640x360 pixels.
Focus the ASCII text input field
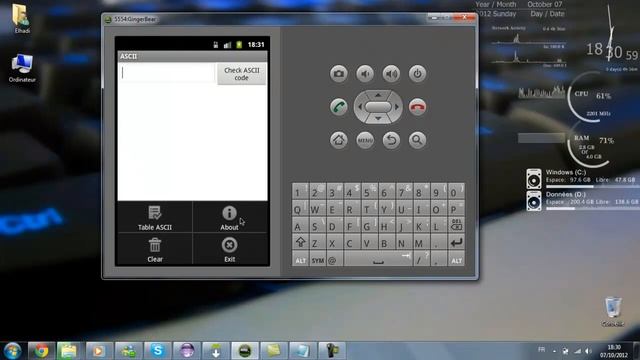[x=167, y=73]
